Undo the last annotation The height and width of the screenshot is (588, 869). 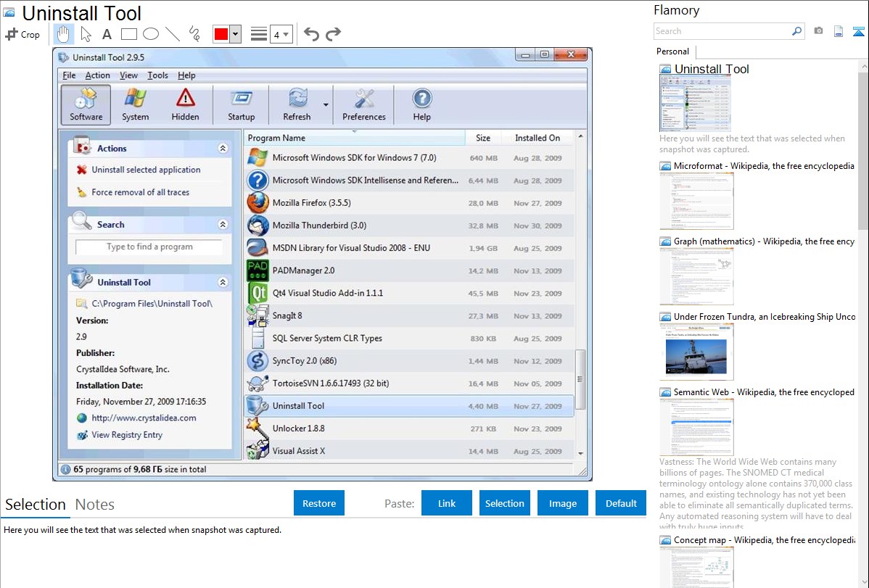pyautogui.click(x=311, y=34)
